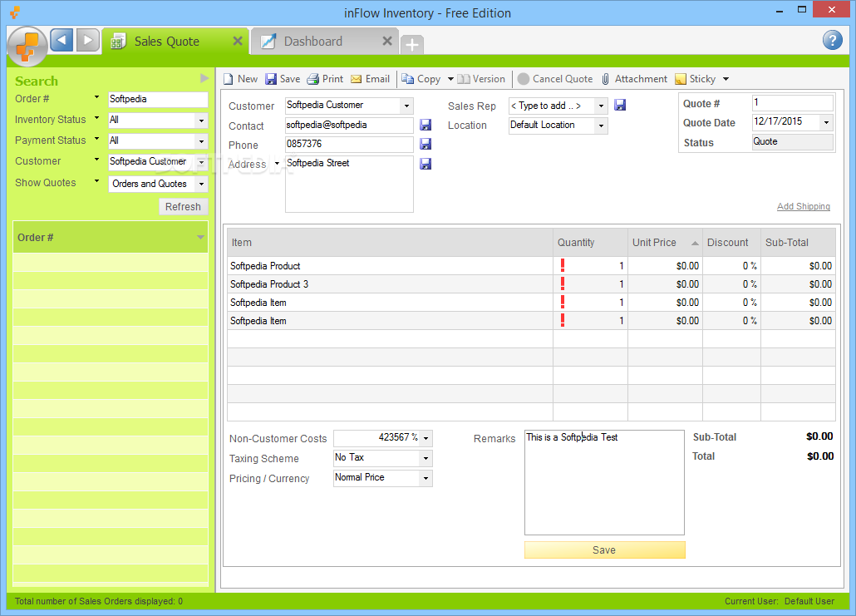This screenshot has height=616, width=856.
Task: Print the sales quote
Action: click(x=326, y=79)
